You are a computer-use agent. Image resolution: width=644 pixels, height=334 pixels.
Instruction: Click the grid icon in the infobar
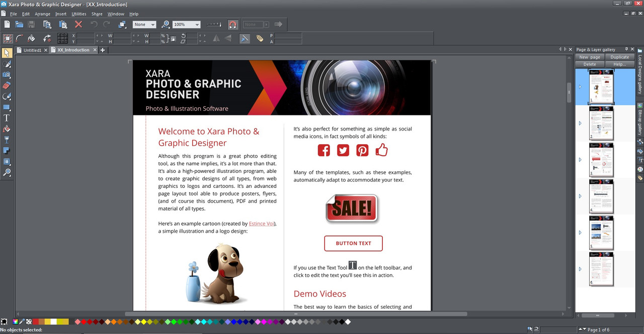click(x=62, y=38)
